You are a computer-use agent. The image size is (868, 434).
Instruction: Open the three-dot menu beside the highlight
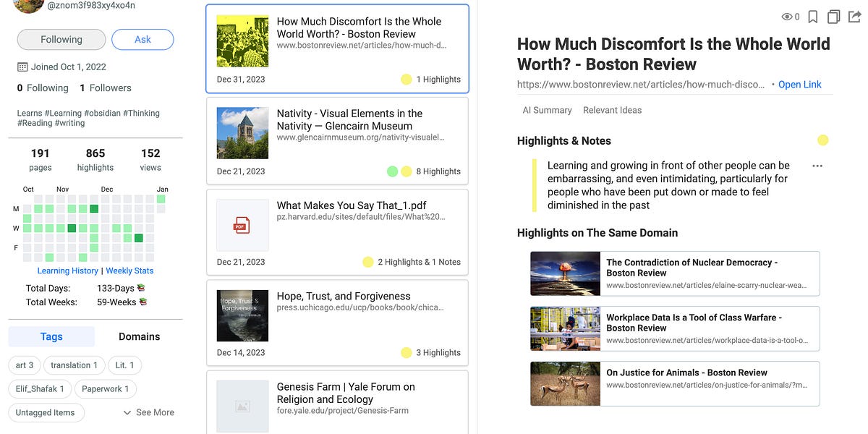click(817, 166)
